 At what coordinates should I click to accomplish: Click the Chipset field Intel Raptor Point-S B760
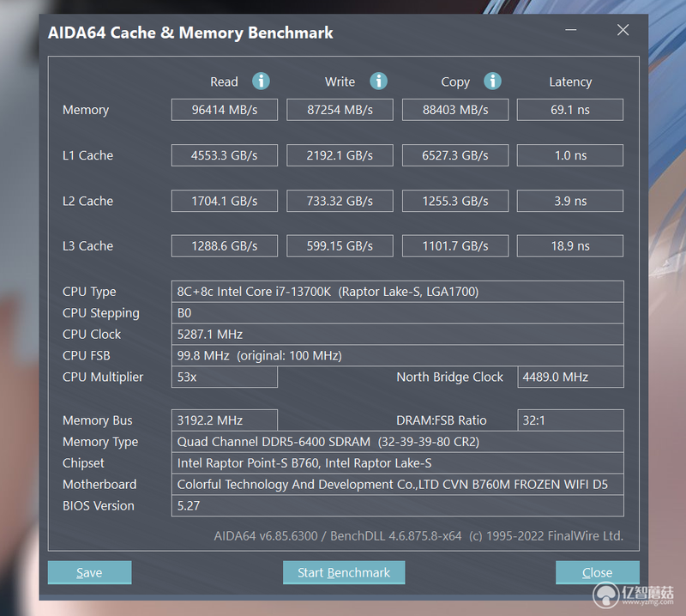[x=398, y=463]
